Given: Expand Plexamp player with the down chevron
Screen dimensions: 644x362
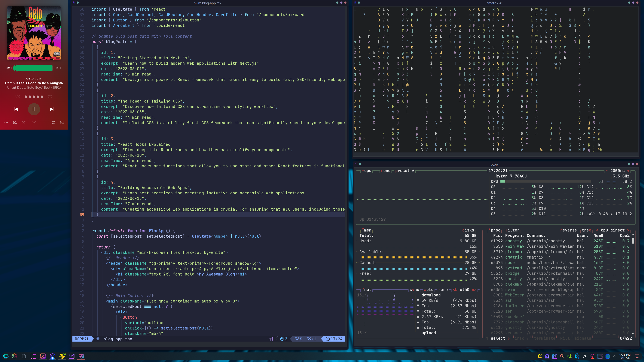Looking at the screenshot, I should point(34,122).
